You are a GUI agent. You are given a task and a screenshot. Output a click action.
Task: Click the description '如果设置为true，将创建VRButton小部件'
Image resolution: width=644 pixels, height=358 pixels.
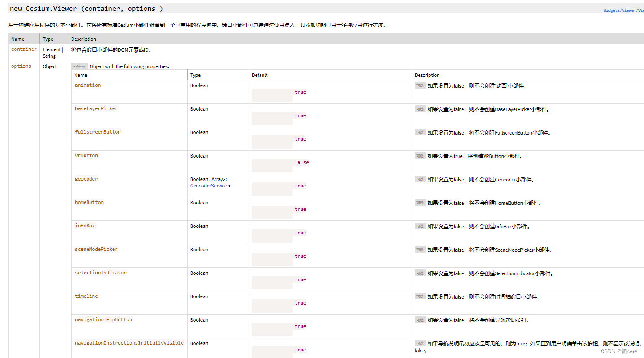475,156
